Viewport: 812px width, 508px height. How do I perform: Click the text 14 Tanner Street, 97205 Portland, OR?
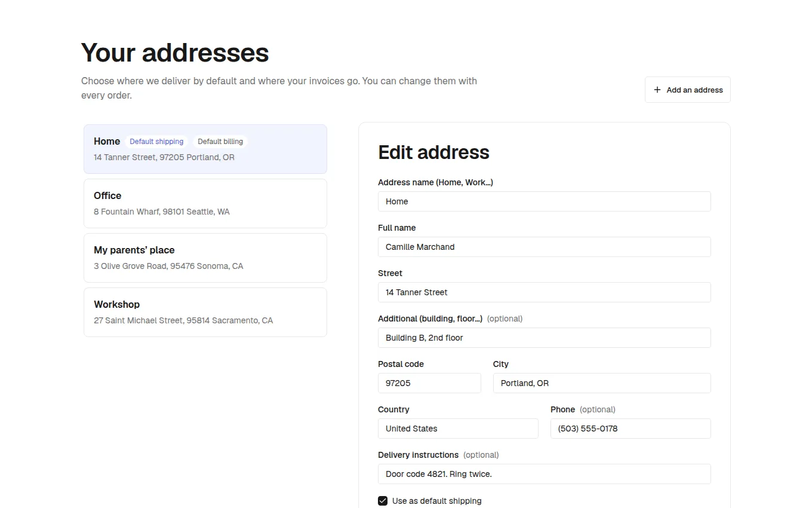[164, 157]
